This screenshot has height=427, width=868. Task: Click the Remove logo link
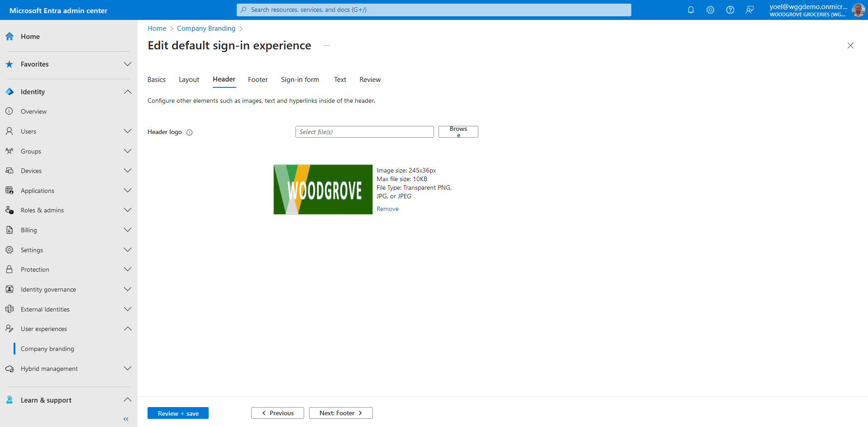pos(387,209)
